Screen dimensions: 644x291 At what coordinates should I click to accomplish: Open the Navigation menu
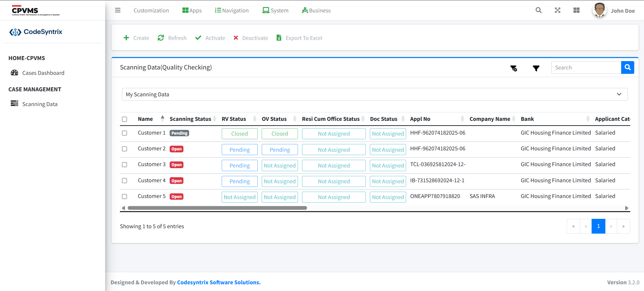point(232,10)
